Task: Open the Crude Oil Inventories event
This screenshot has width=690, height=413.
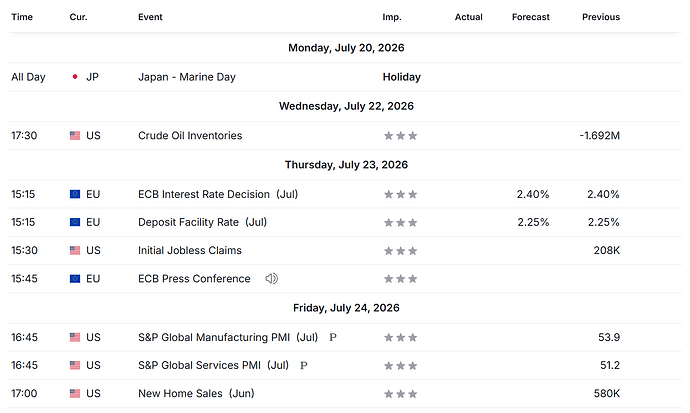Action: 190,135
